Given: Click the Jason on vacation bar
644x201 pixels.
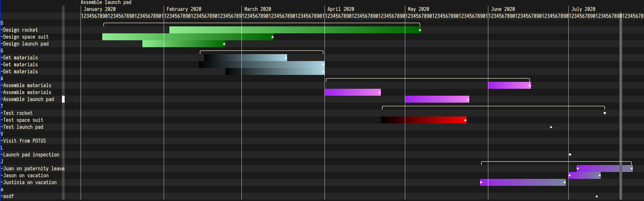Looking at the screenshot, I should (585, 175).
